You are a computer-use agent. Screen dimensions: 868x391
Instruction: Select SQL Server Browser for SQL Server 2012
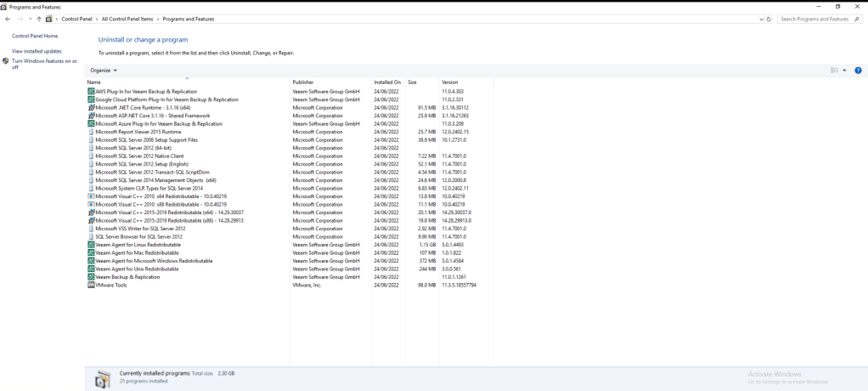point(138,236)
